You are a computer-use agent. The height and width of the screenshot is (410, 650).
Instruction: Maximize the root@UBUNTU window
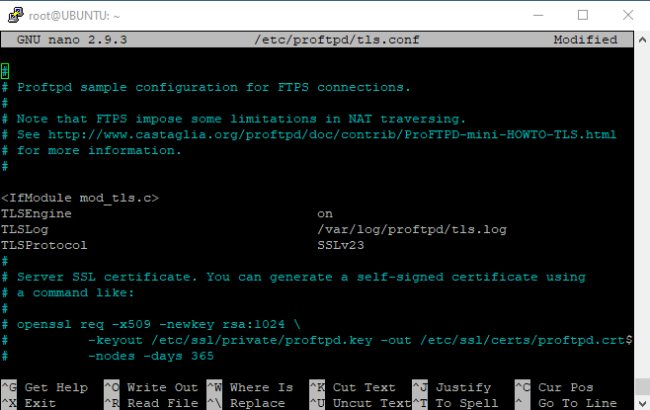point(583,15)
